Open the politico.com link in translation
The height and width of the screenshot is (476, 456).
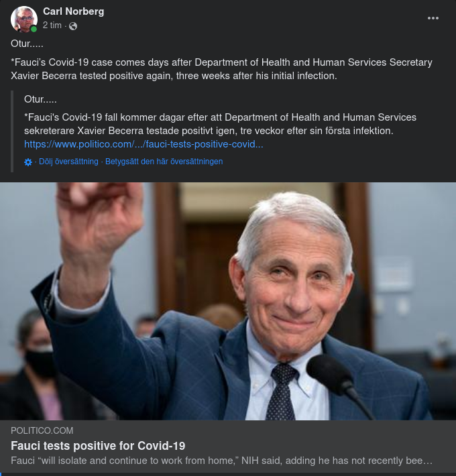(144, 144)
